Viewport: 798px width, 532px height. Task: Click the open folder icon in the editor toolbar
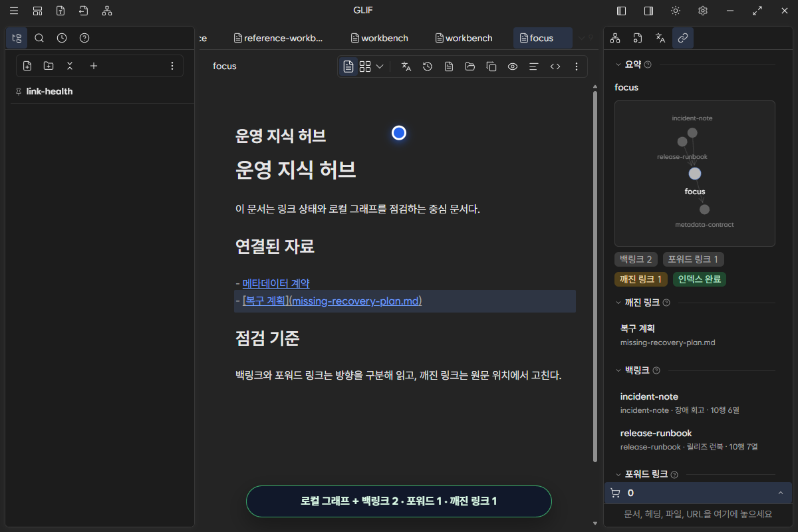tap(470, 66)
